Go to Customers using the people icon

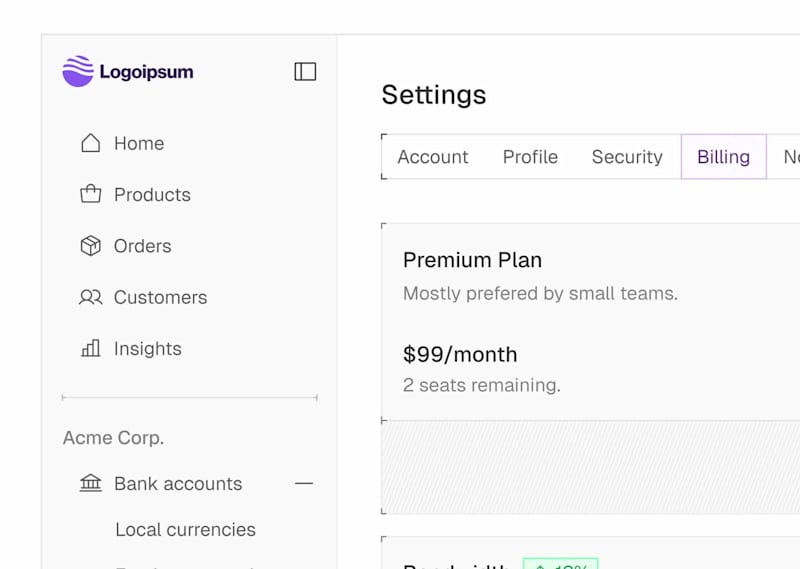91,297
